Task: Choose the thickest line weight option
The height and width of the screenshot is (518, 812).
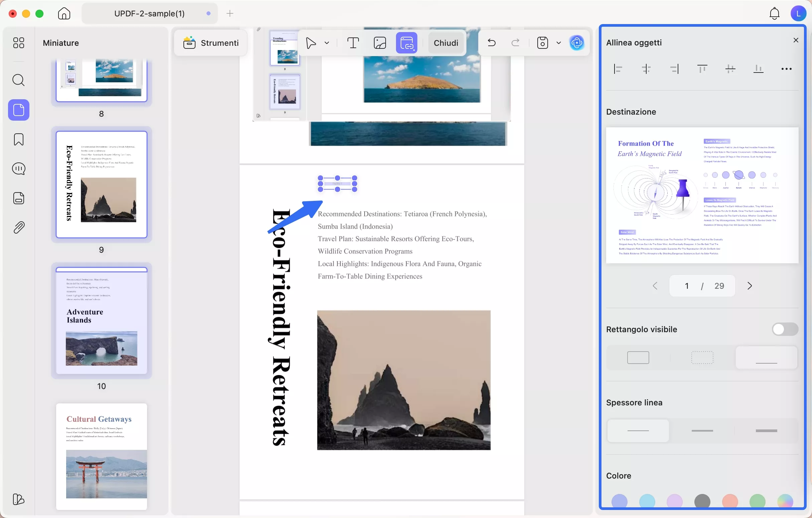Action: coord(766,431)
